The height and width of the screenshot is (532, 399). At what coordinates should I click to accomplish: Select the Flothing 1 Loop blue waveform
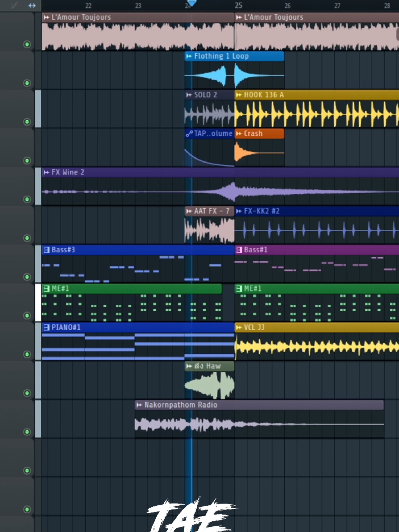coord(234,76)
